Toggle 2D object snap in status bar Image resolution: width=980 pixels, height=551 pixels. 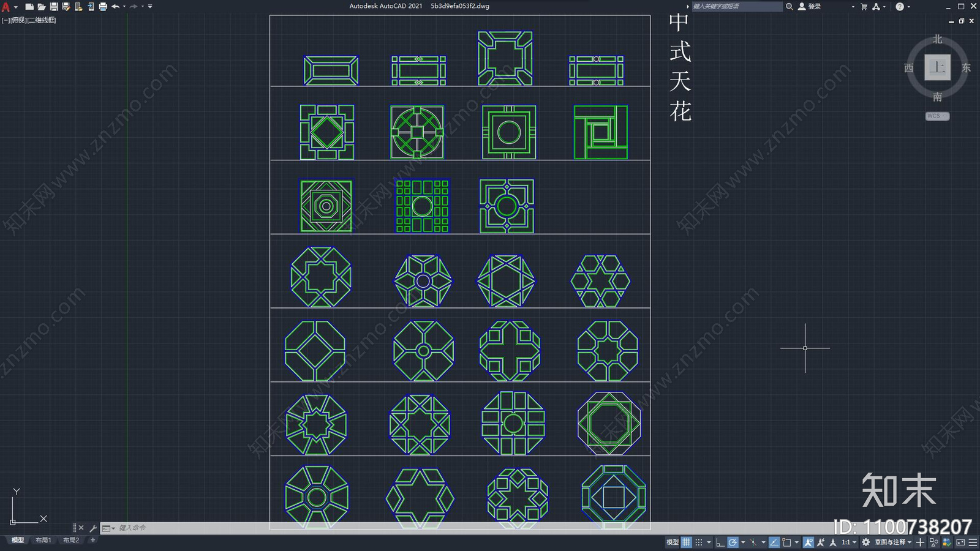[786, 542]
